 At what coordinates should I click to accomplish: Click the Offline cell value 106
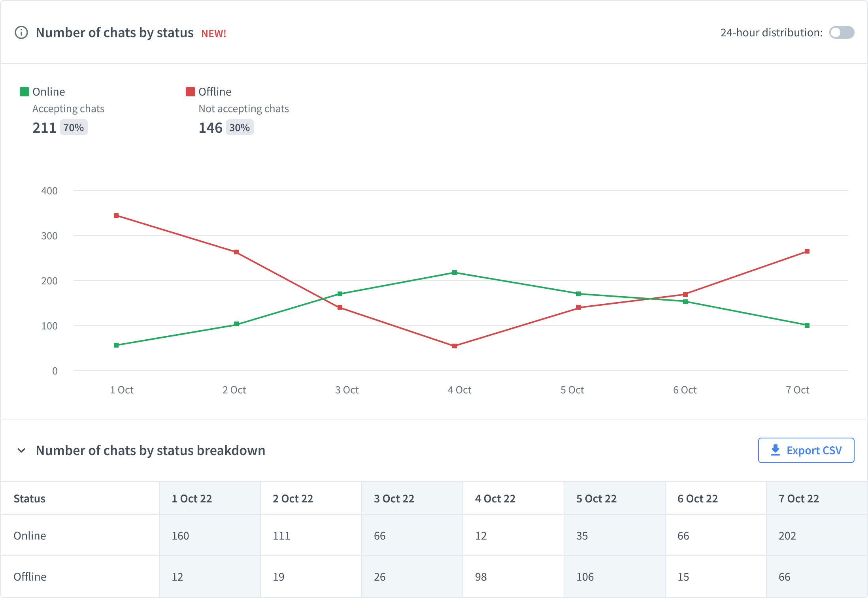[585, 577]
